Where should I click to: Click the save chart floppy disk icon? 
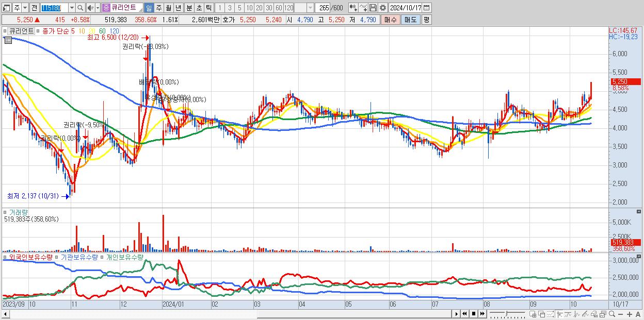pyautogui.click(x=373, y=8)
